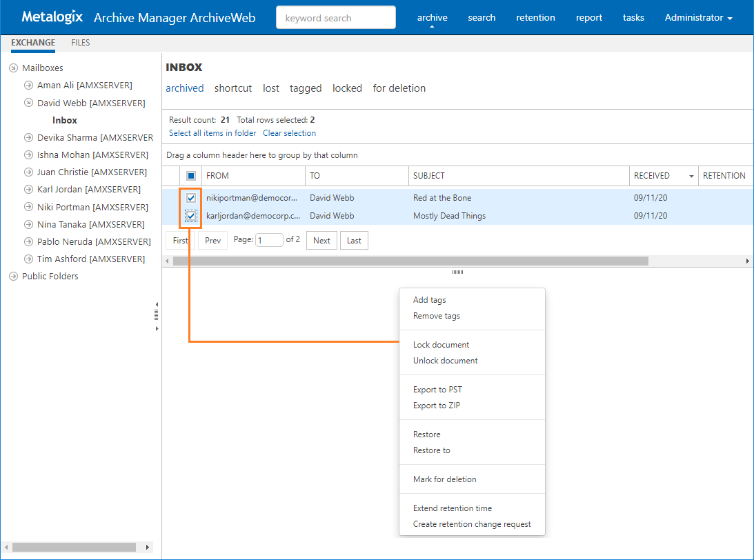Click the arrow icon beside Karl Jordan mailbox

28,190
